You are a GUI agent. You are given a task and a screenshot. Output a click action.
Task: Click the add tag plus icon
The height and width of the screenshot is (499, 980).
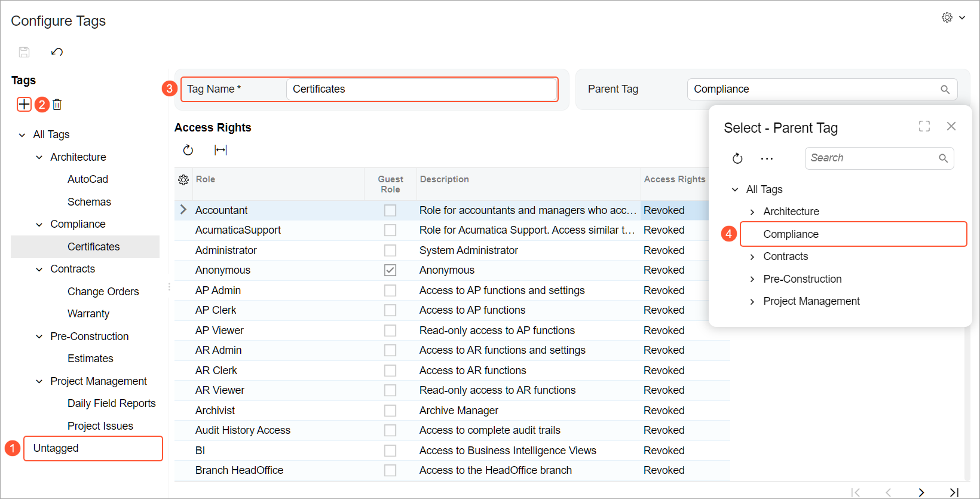click(x=24, y=105)
